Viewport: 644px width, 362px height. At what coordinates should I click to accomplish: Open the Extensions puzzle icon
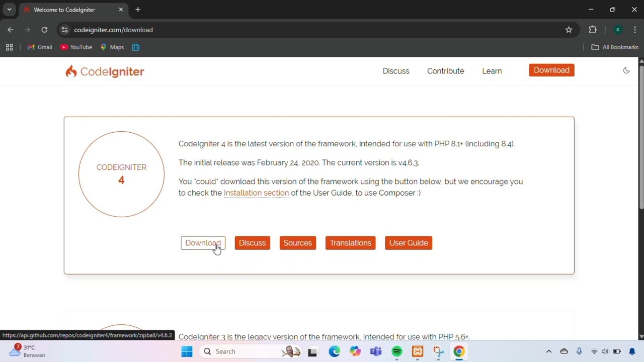point(593,30)
